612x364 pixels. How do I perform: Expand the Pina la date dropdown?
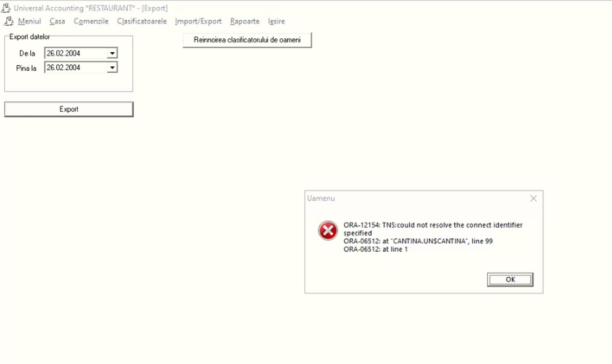click(112, 68)
